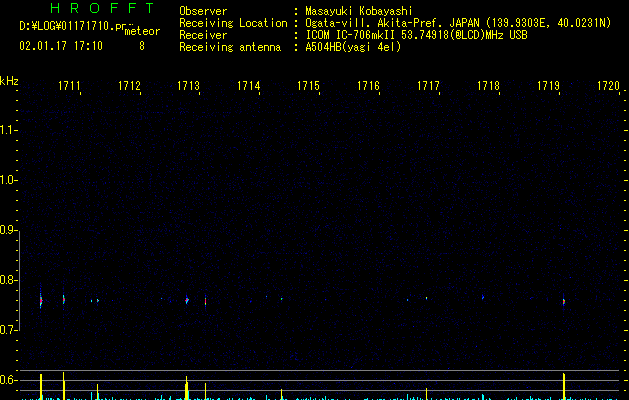Click the 1720 time axis marker
This screenshot has width=629, height=400.
point(609,86)
